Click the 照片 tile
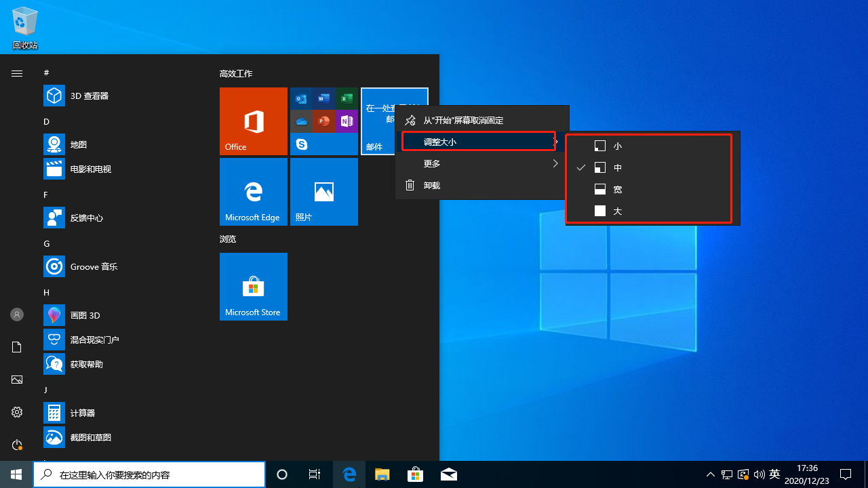Viewport: 868px width, 488px height. (x=323, y=192)
